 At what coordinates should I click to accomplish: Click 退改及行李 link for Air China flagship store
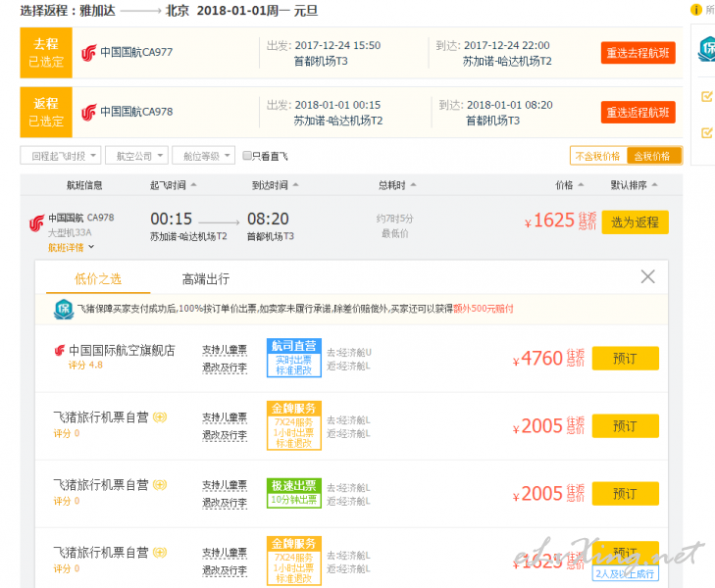(x=225, y=367)
